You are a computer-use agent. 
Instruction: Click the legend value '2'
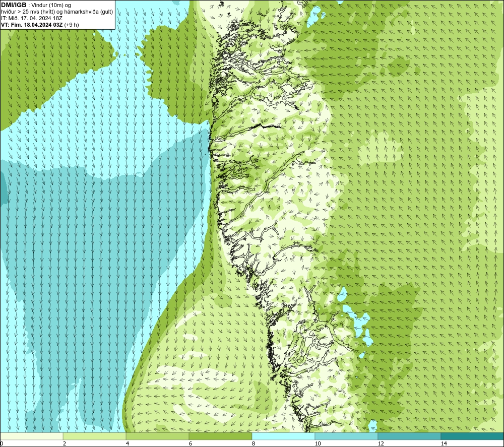65,443
